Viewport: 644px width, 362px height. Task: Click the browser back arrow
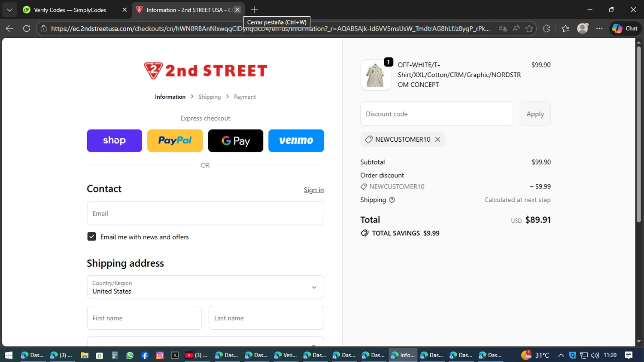click(x=9, y=28)
